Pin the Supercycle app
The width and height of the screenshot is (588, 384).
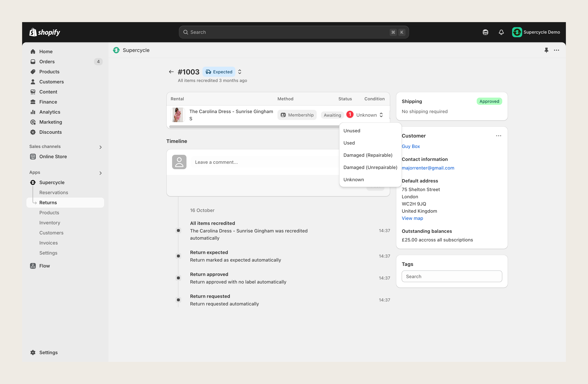(546, 50)
